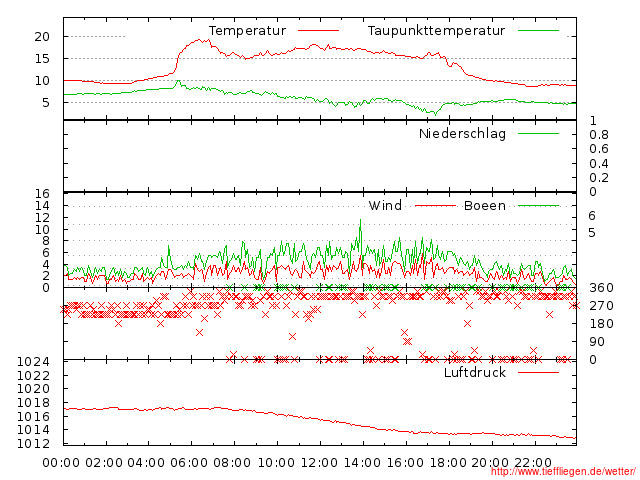
Task: Click the 90 wind direction axis value
Action: point(597,342)
